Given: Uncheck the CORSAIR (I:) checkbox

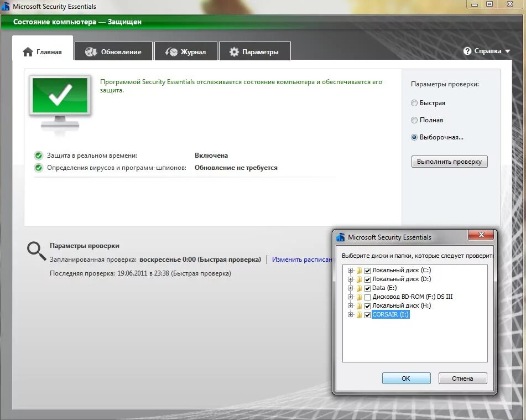Looking at the screenshot, I should pyautogui.click(x=368, y=315).
